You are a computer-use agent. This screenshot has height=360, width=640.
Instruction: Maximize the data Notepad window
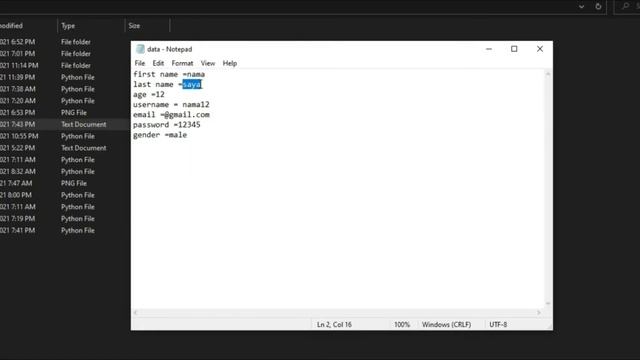click(514, 49)
